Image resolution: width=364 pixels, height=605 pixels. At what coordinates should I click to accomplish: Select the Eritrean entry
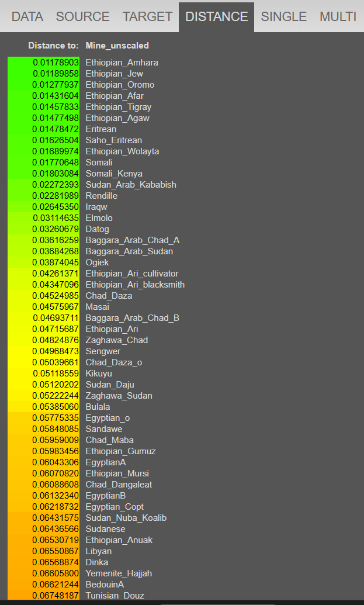(x=101, y=129)
